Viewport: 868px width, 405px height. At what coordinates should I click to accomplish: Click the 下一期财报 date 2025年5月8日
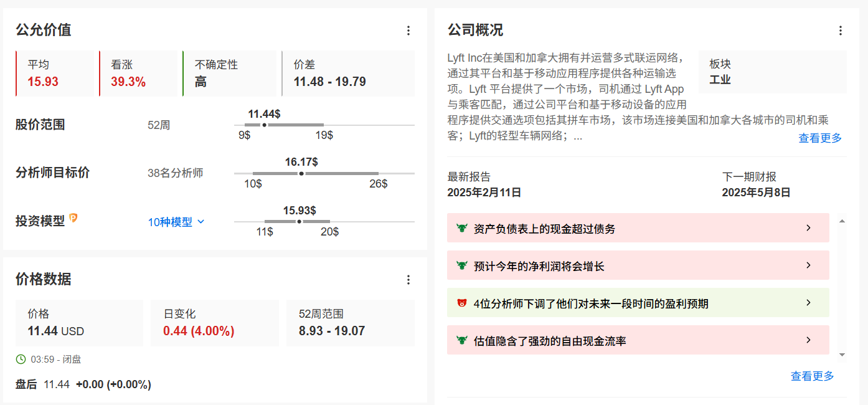click(756, 193)
